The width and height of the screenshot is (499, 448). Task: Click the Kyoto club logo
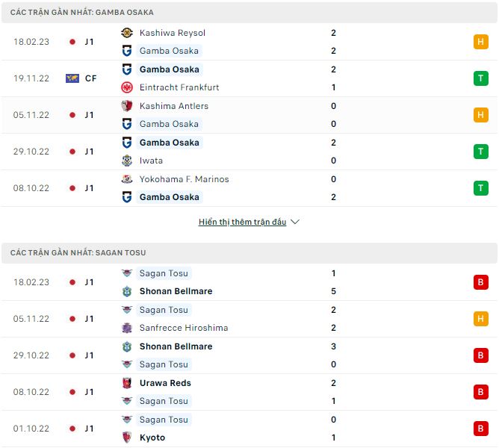click(x=126, y=438)
